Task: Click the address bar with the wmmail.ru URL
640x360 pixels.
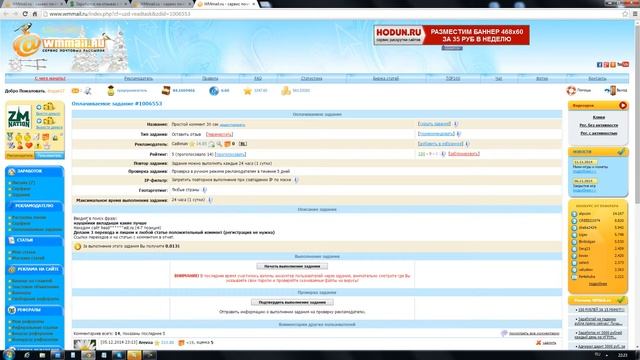Action: (x=331, y=14)
